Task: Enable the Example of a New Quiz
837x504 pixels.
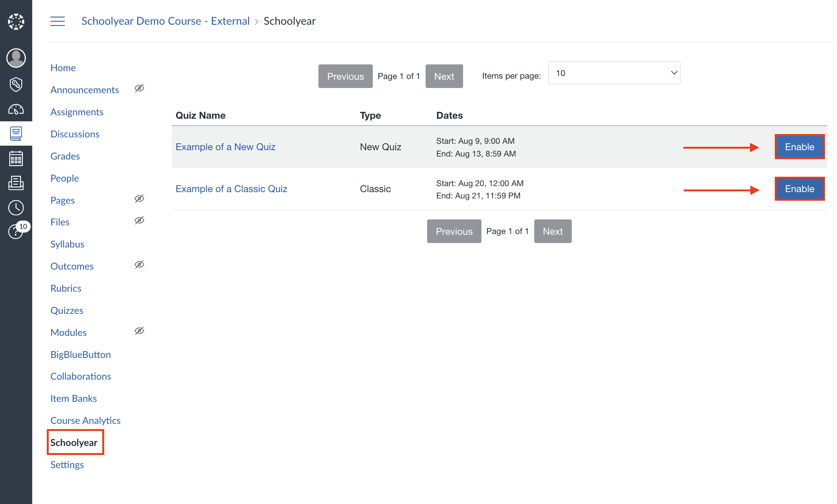Action: (800, 147)
